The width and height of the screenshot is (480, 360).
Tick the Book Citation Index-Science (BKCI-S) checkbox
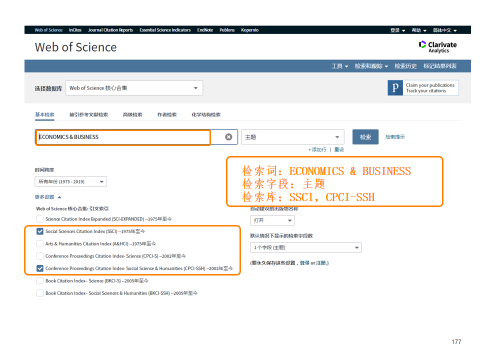tap(40, 281)
